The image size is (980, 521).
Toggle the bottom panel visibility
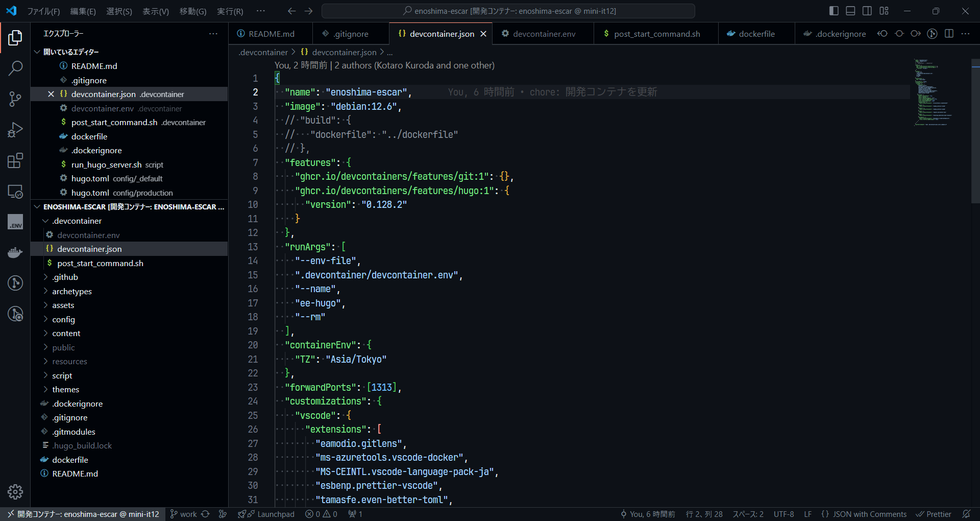(x=850, y=11)
